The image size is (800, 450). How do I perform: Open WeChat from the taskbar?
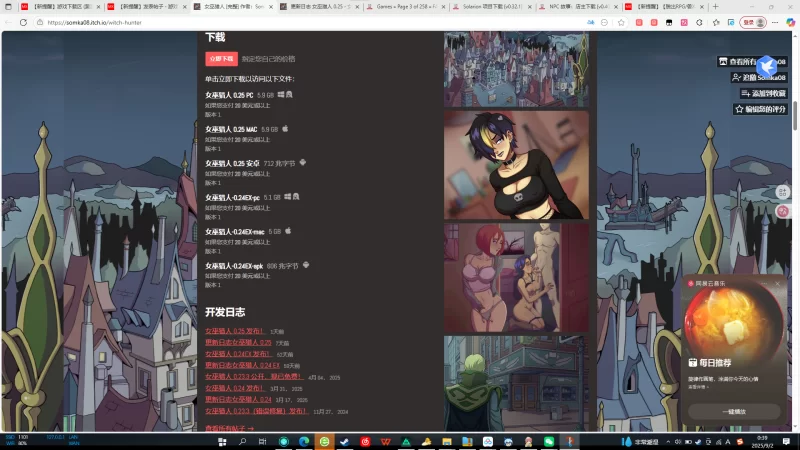548,442
